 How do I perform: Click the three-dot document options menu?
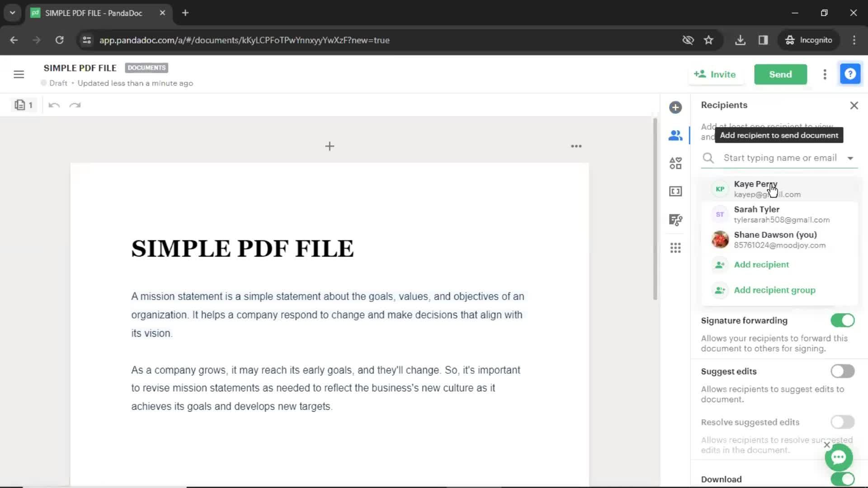825,74
